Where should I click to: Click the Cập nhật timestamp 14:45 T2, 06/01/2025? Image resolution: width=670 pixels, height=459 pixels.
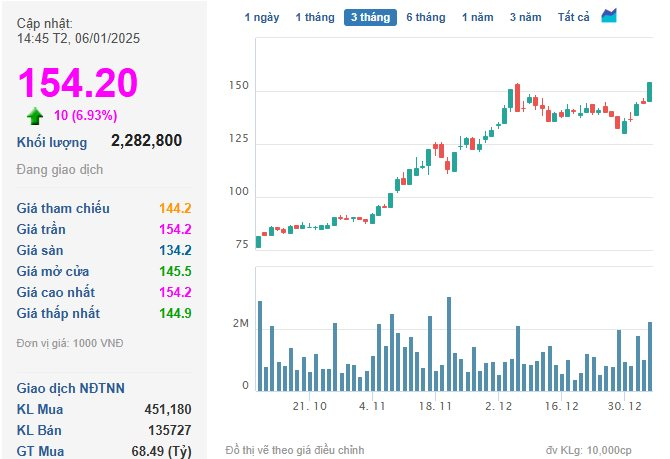78,38
